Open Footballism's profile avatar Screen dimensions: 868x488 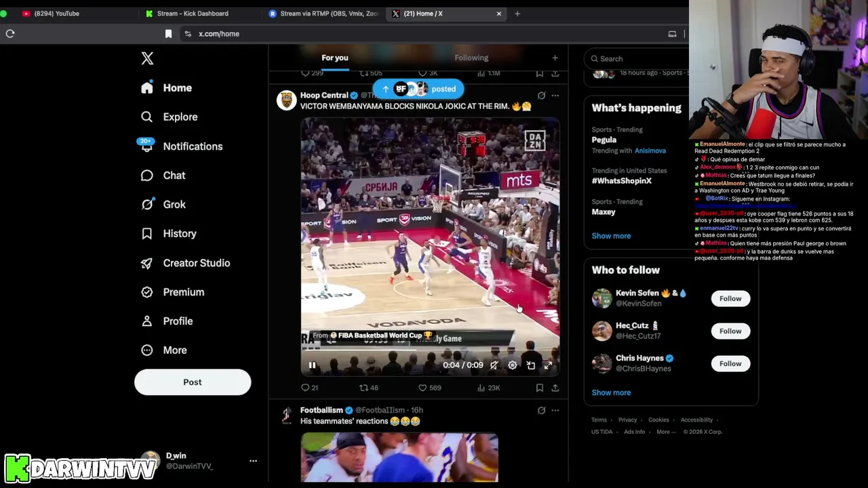tap(286, 415)
